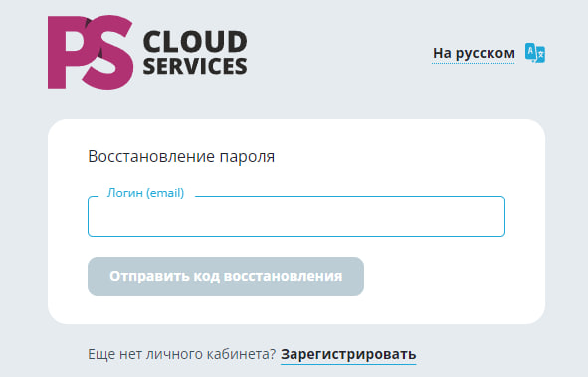Image resolution: width=588 pixels, height=377 pixels.
Task: Click the word 'Восстановление' in form title
Action: [x=151, y=156]
